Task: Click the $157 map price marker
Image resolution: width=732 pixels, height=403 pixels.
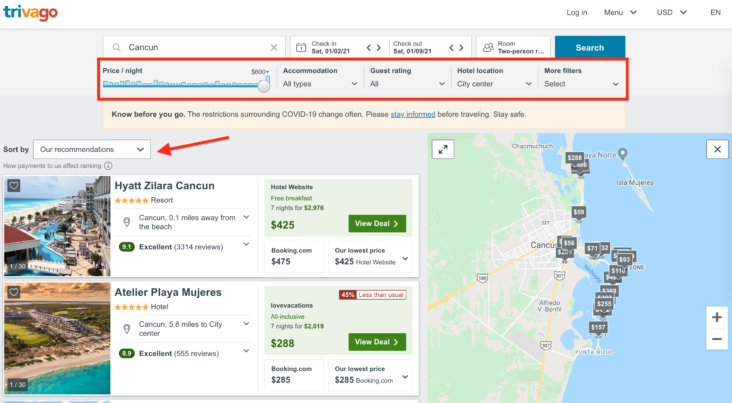Action: [x=598, y=328]
